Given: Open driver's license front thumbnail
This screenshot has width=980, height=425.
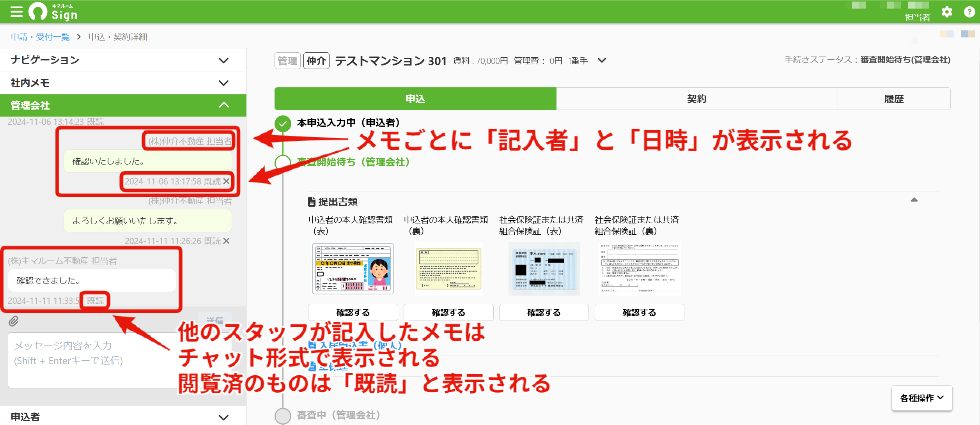Looking at the screenshot, I should 353,269.
